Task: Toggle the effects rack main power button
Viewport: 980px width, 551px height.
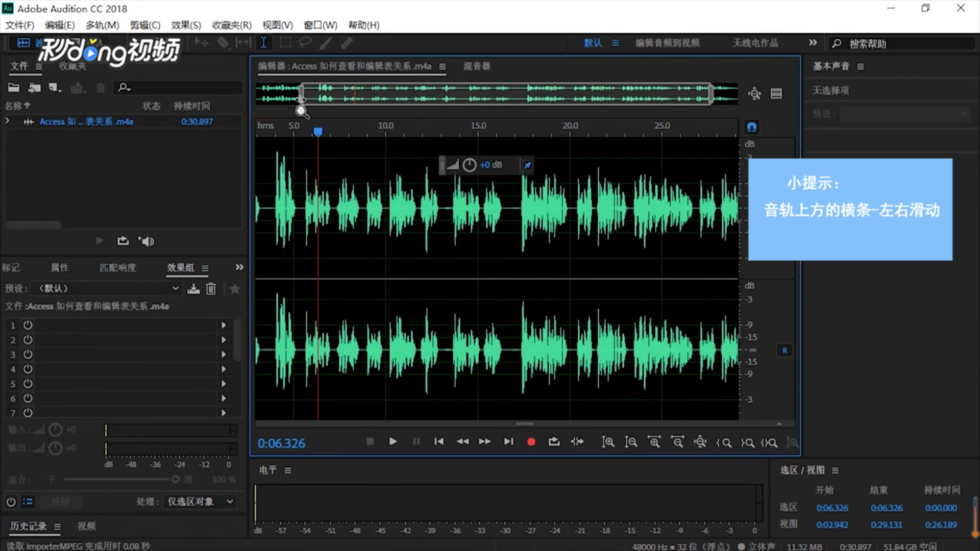Action: (11, 502)
